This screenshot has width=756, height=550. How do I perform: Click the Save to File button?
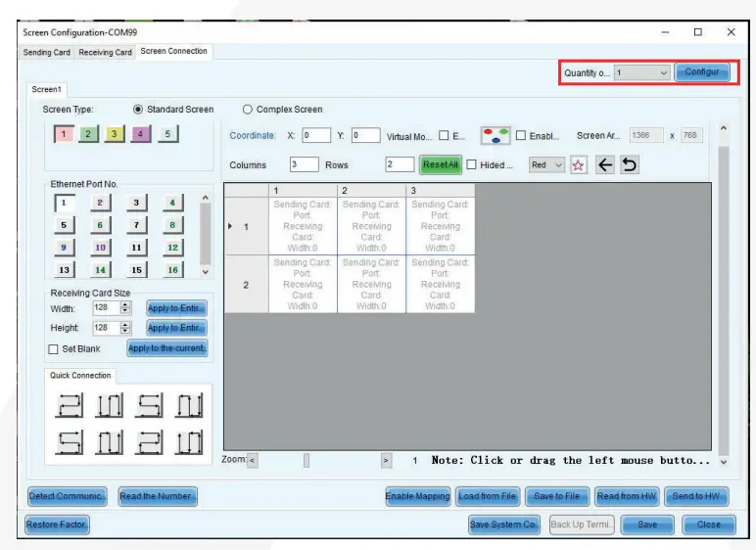tap(556, 496)
